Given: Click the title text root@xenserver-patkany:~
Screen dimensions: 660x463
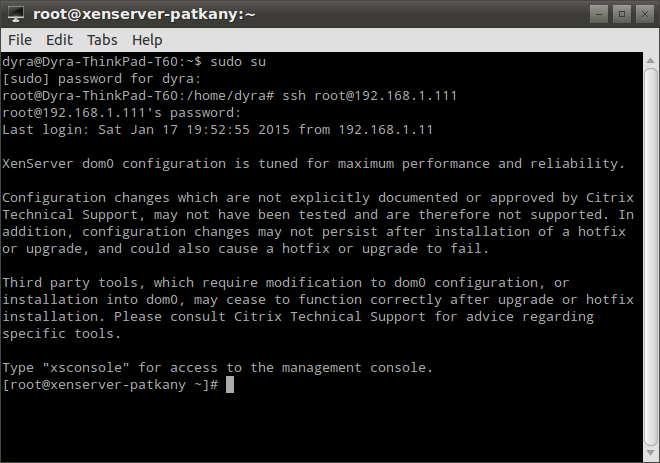Looking at the screenshot, I should pos(144,14).
